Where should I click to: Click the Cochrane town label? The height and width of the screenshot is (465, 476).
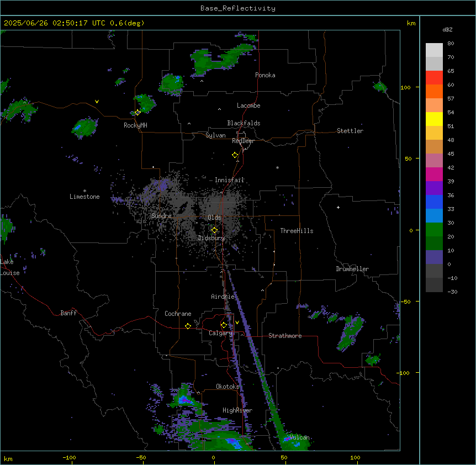click(x=178, y=314)
